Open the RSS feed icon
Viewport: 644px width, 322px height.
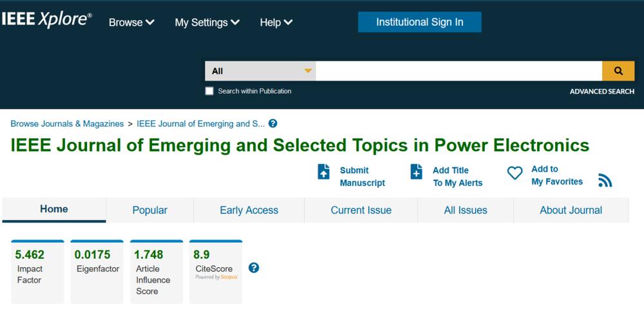[605, 180]
